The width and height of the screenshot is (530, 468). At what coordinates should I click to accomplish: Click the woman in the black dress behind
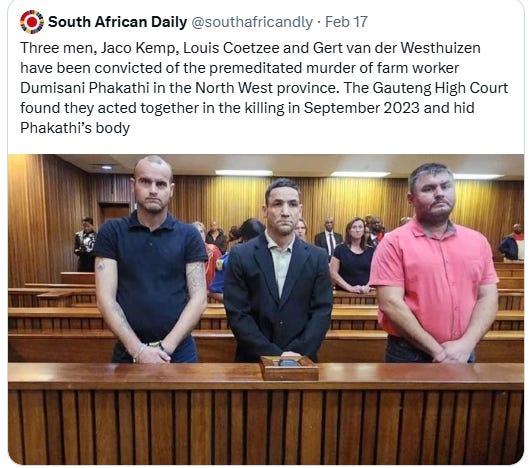click(x=353, y=256)
